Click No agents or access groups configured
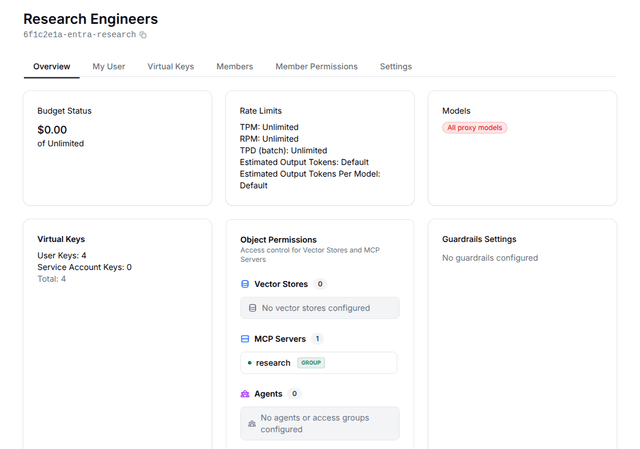This screenshot has height=449, width=640. click(320, 424)
